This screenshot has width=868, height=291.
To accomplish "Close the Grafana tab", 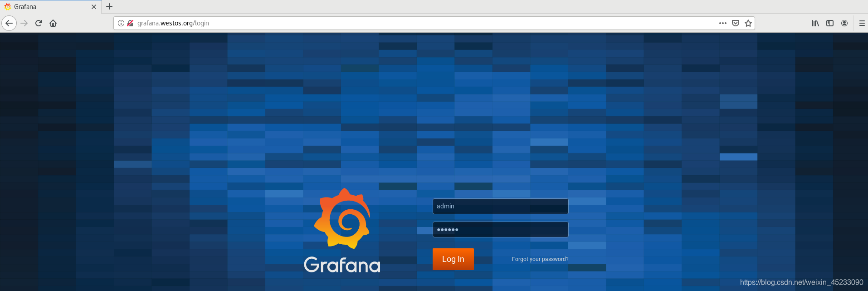I will click(94, 7).
